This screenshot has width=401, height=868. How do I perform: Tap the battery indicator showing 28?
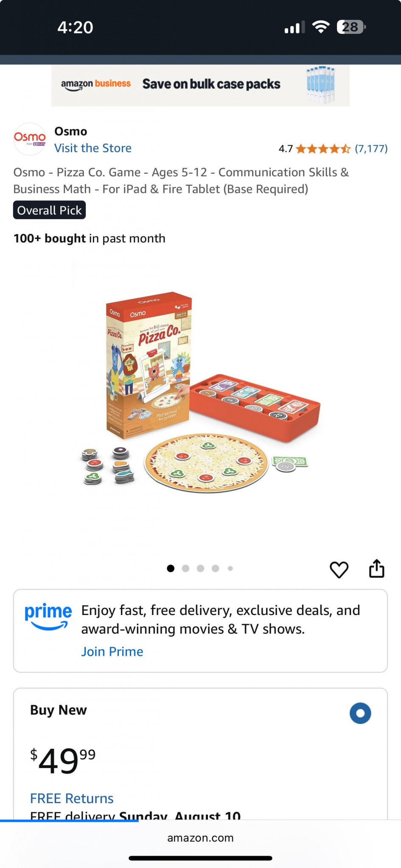point(351,27)
